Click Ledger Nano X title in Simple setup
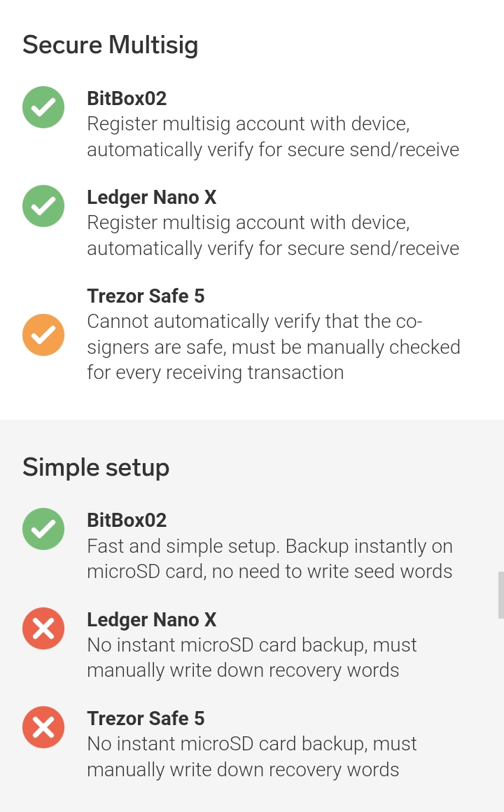 152,620
